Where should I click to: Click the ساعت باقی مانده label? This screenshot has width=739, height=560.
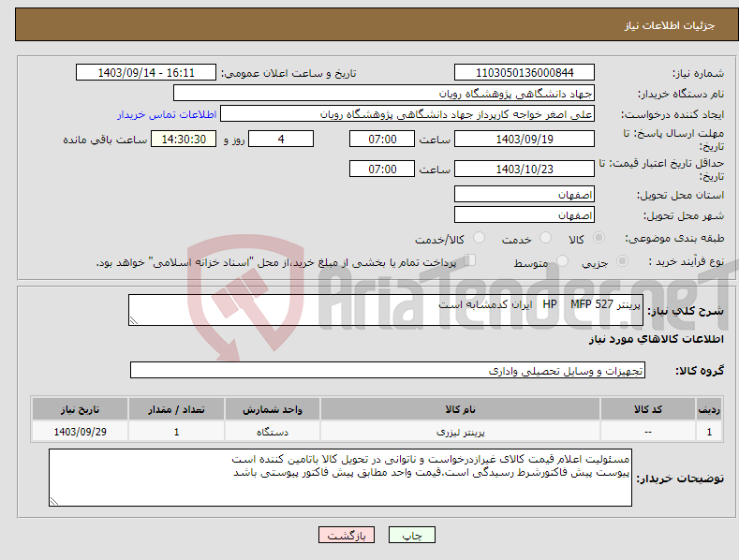coord(105,140)
